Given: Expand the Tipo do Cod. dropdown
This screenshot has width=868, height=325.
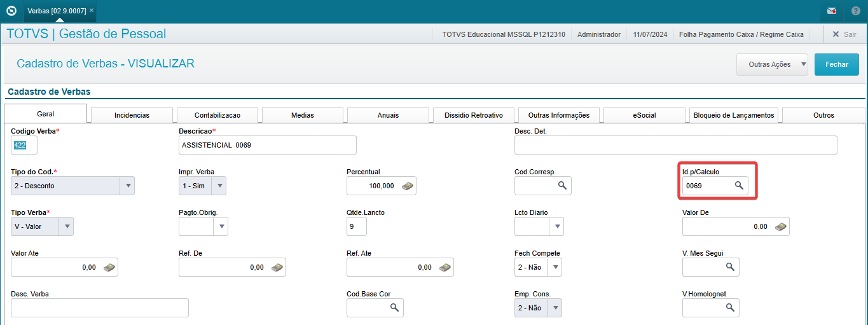Looking at the screenshot, I should tap(128, 186).
